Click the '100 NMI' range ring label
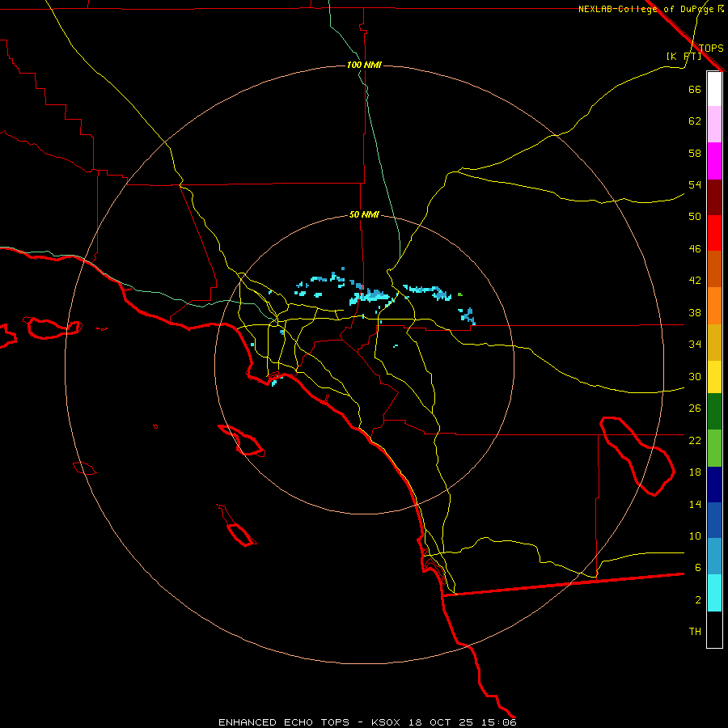The width and height of the screenshot is (728, 728). click(364, 65)
